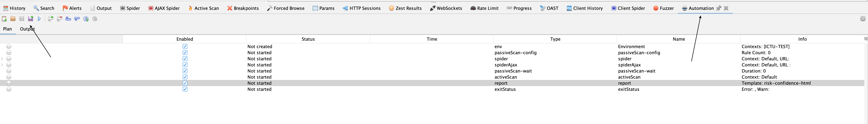The height and width of the screenshot is (124, 868).
Task: Open a plan with the folder icon
Action: pyautogui.click(x=13, y=19)
